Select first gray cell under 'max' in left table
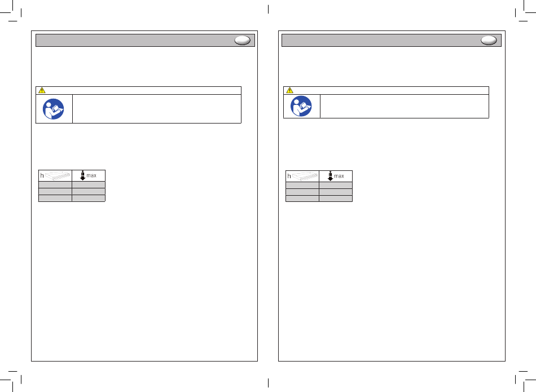The height and width of the screenshot is (392, 536). (89, 184)
